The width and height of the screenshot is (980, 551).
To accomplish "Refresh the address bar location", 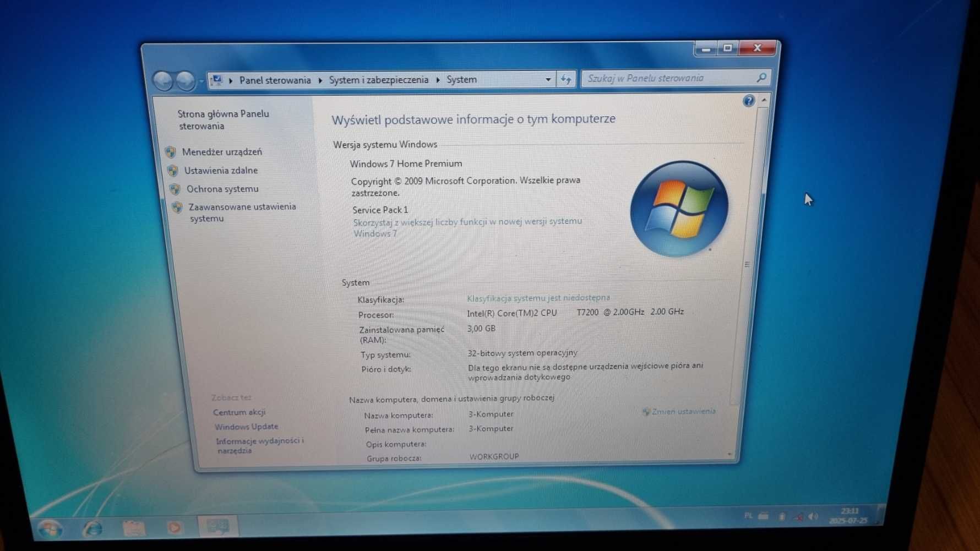I will (x=566, y=79).
